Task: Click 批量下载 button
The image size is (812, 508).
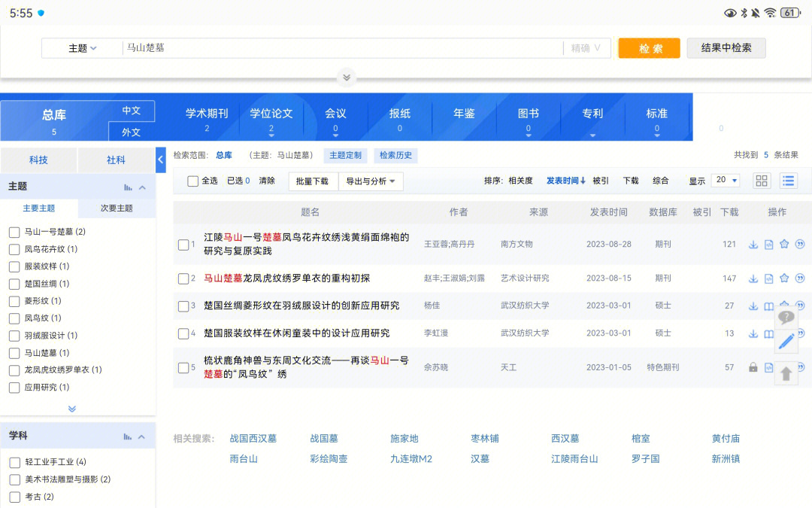Action: point(312,181)
